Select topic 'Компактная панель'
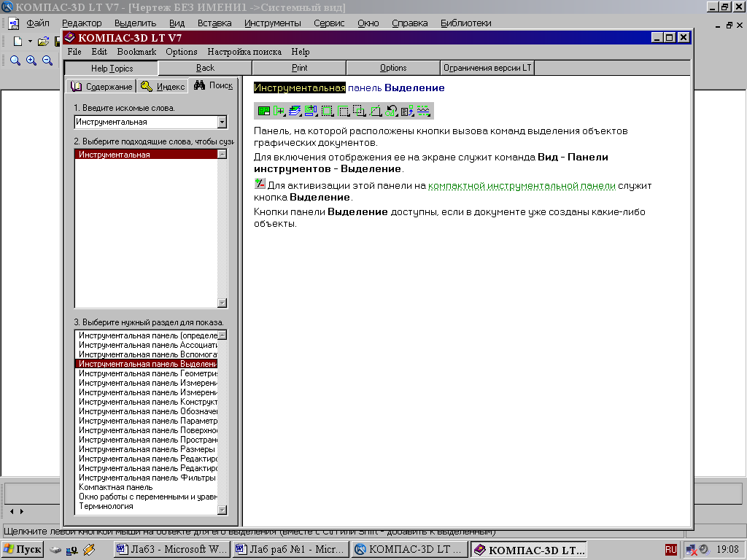Viewport: 747px width, 560px height. point(146,487)
